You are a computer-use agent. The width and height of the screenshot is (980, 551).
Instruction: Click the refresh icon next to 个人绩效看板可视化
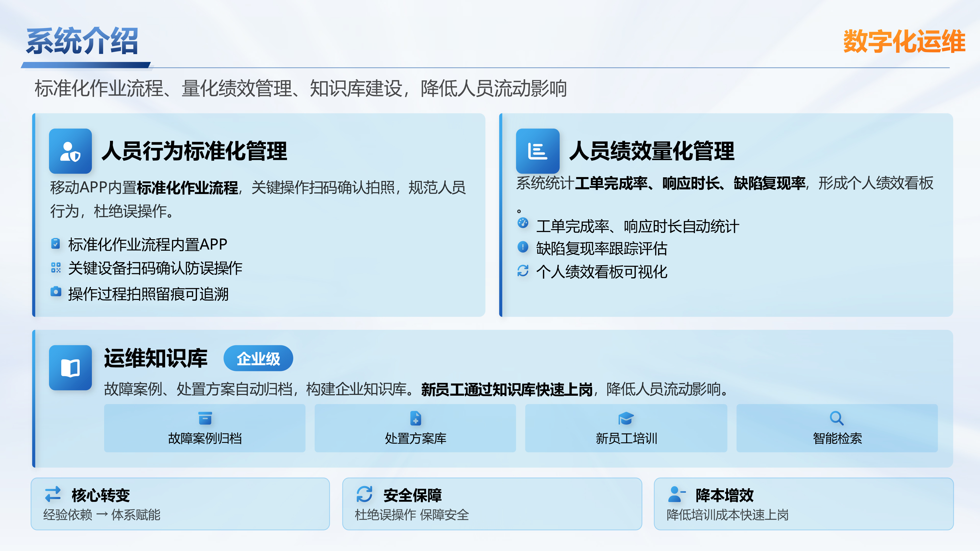(x=523, y=271)
